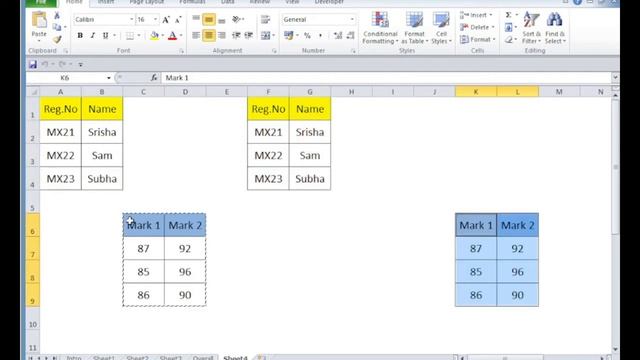Apply Accounting number format
The width and height of the screenshot is (640, 360).
(289, 36)
